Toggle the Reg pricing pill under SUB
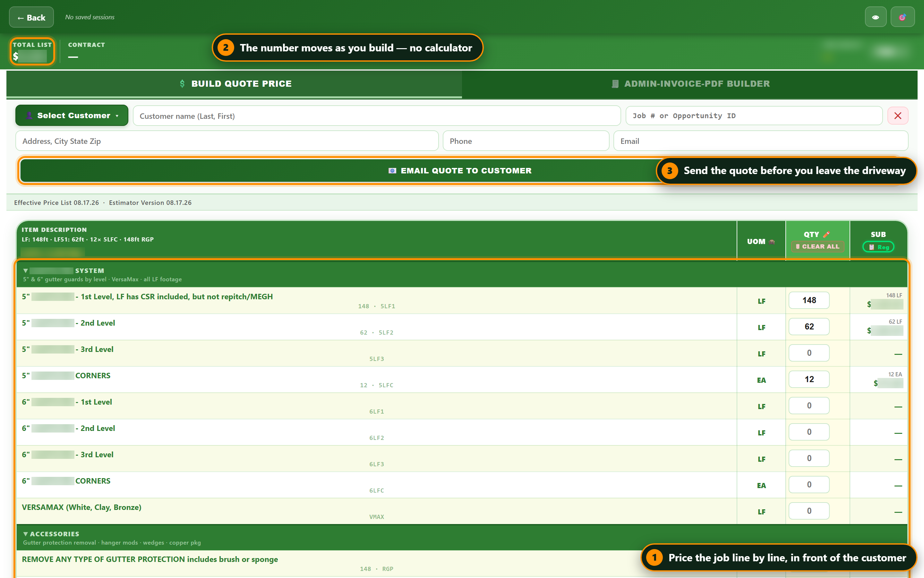Image resolution: width=924 pixels, height=578 pixels. [x=878, y=247]
